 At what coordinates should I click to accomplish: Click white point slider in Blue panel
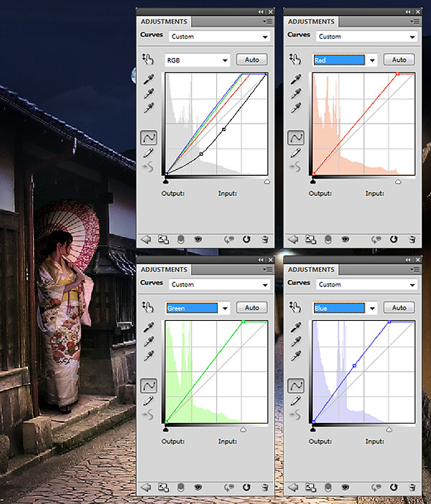coord(389,429)
